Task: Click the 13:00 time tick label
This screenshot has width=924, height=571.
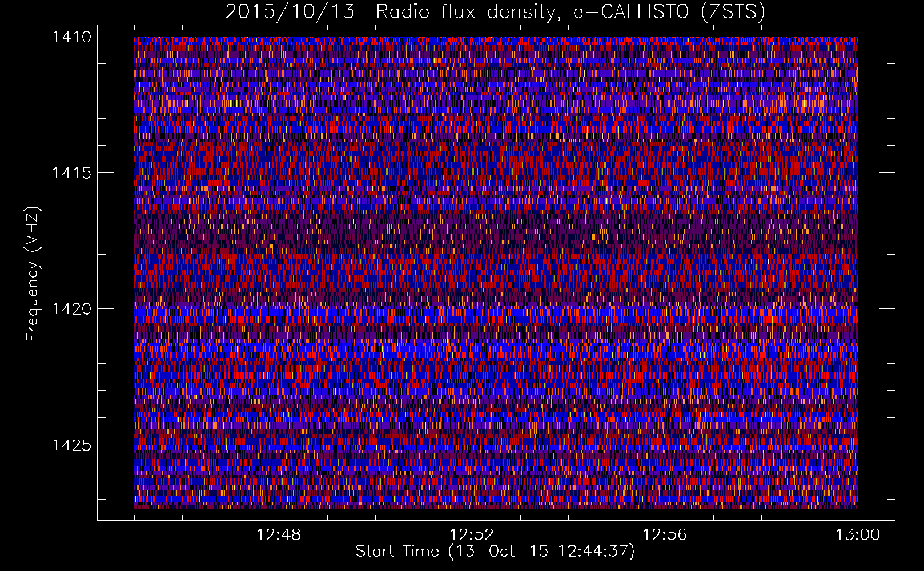Action: click(x=858, y=535)
